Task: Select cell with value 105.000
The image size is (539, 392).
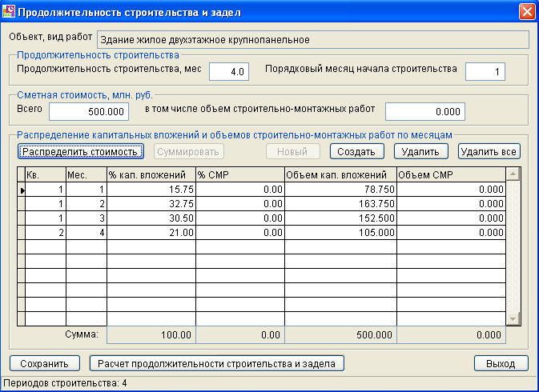Action: coord(340,233)
